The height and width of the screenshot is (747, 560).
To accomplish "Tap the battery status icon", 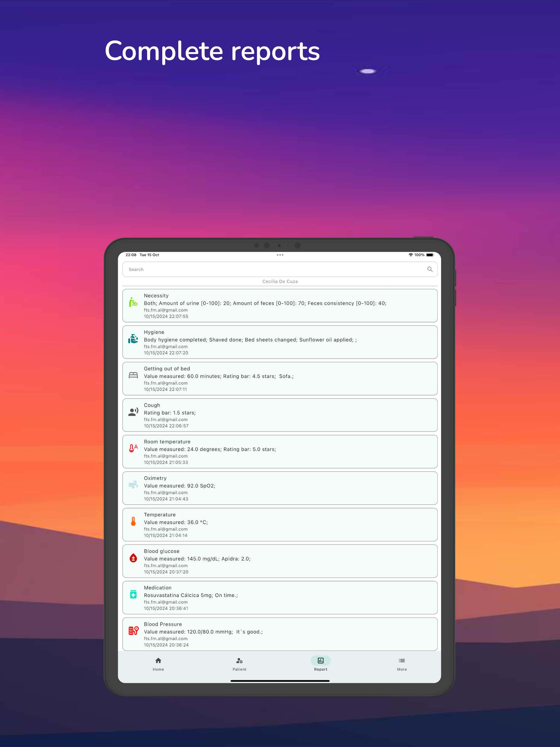I will (430, 255).
